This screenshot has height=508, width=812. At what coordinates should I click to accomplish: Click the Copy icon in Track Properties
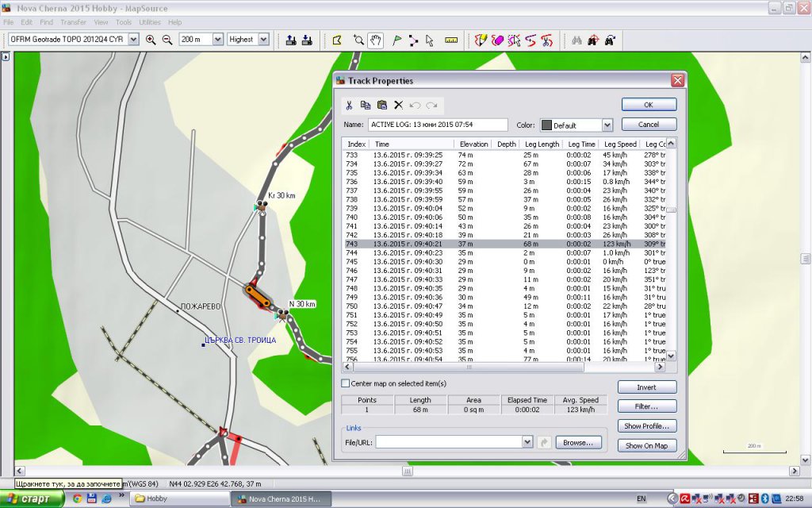pyautogui.click(x=366, y=105)
